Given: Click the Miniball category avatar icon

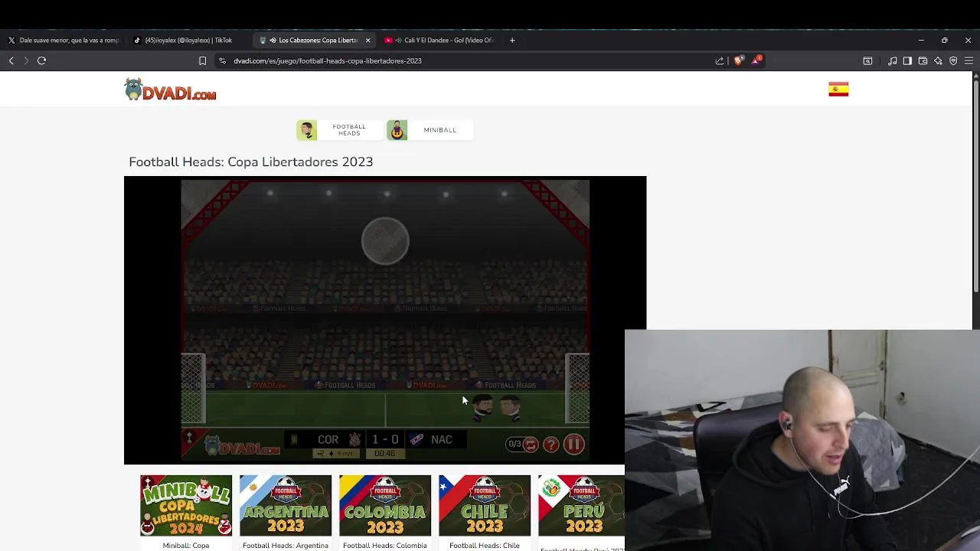Looking at the screenshot, I should click(397, 130).
